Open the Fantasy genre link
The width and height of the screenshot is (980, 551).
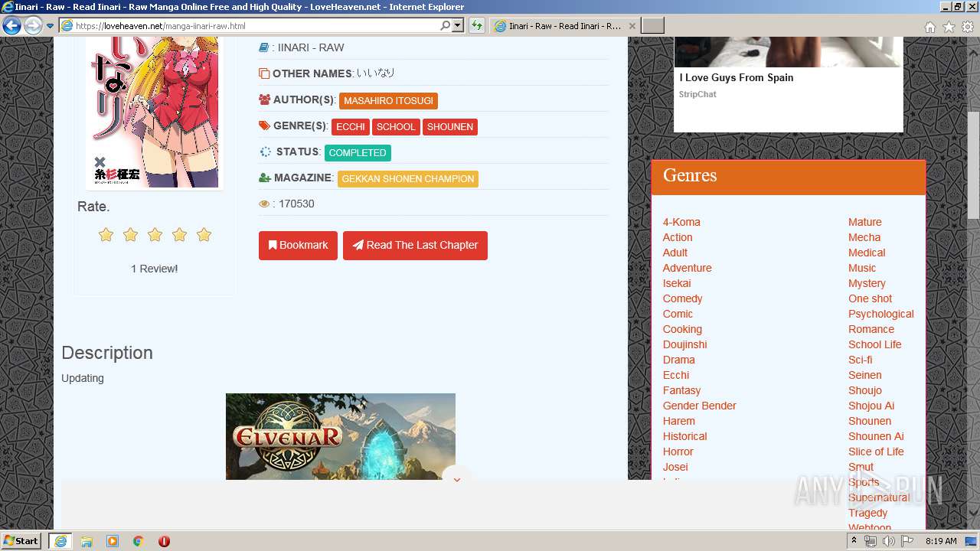point(682,391)
